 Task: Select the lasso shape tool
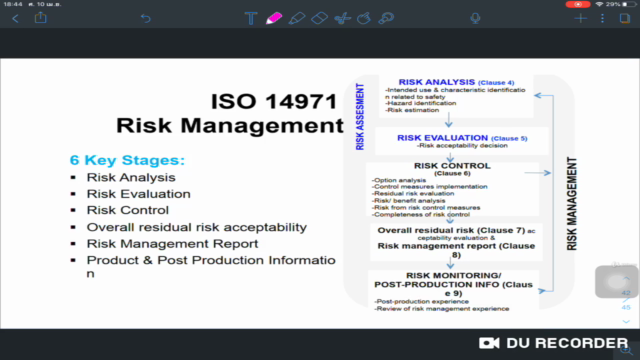364,18
